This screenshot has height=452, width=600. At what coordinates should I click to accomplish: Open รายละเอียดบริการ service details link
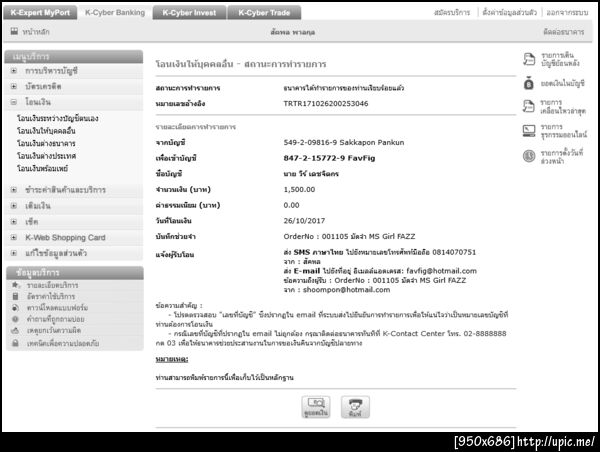point(52,285)
